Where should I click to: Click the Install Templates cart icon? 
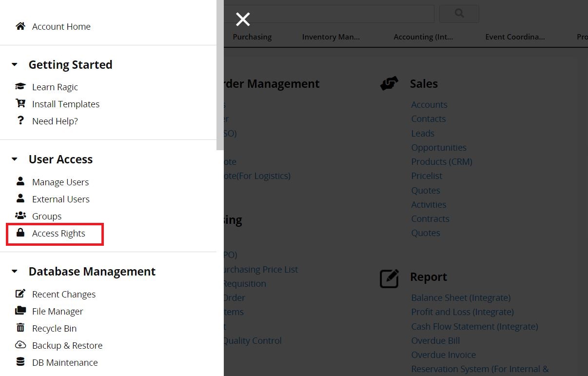20,103
